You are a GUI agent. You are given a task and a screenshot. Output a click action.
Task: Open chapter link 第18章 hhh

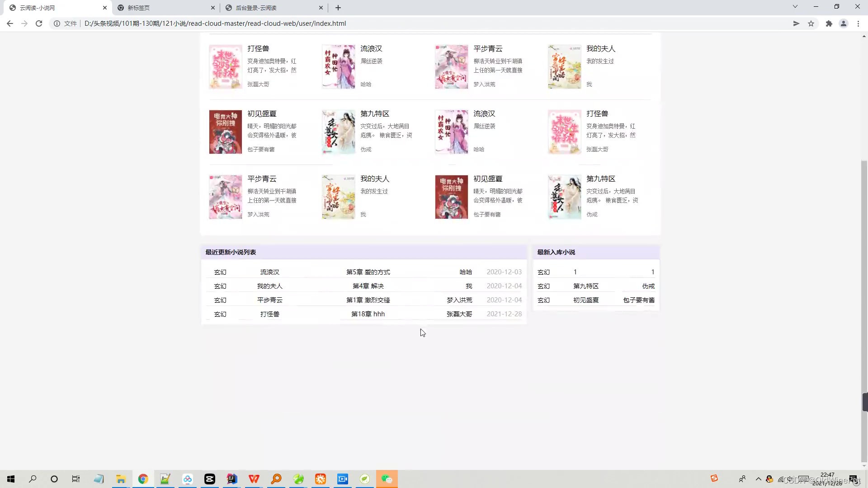pos(368,314)
